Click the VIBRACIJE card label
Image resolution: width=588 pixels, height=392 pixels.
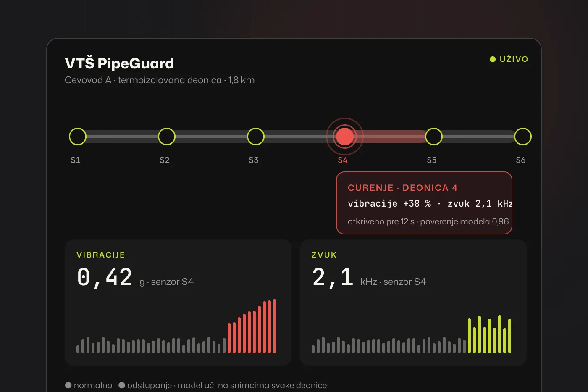point(101,255)
